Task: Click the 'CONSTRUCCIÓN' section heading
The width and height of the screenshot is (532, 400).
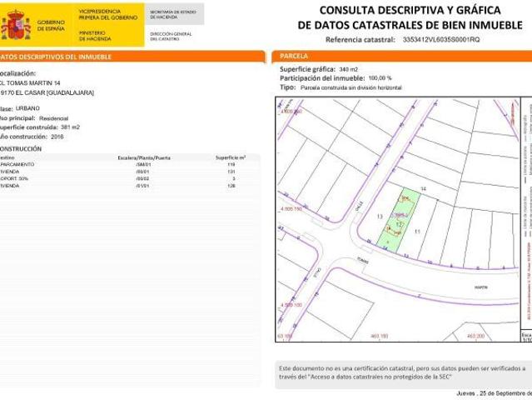Action: click(x=21, y=148)
